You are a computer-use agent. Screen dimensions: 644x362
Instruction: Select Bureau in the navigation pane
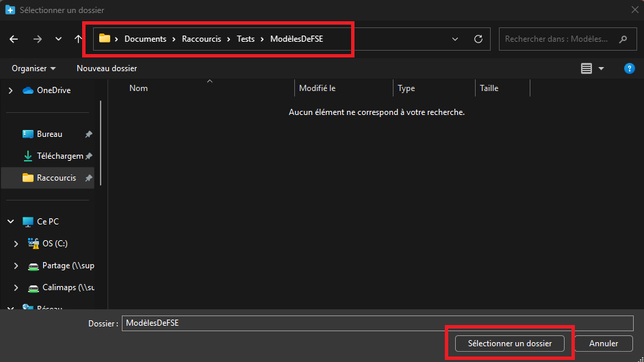[49, 134]
